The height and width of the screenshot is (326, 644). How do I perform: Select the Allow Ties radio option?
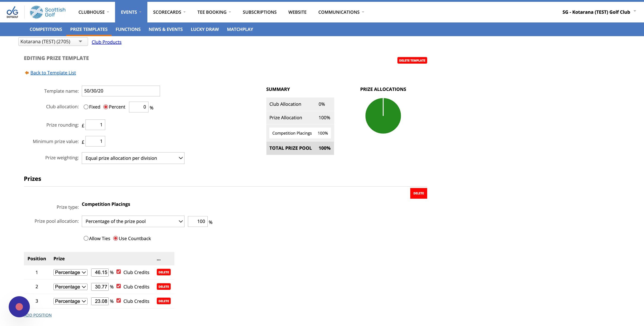point(86,238)
